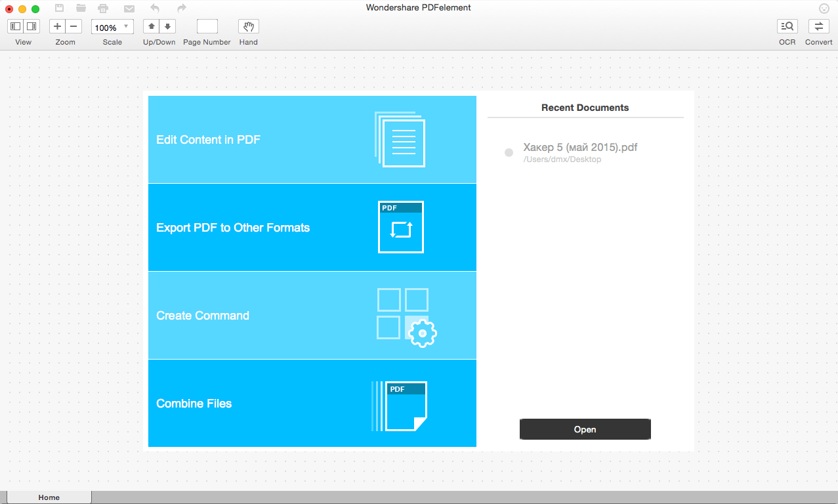Viewport: 838px width, 504px height.
Task: Click the bullet beside Хакер 5 document
Action: pos(509,152)
